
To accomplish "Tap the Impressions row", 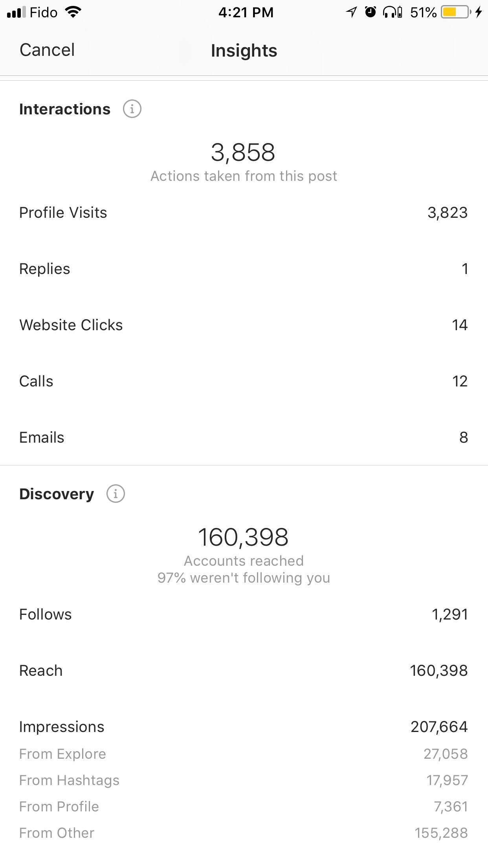I will click(244, 727).
